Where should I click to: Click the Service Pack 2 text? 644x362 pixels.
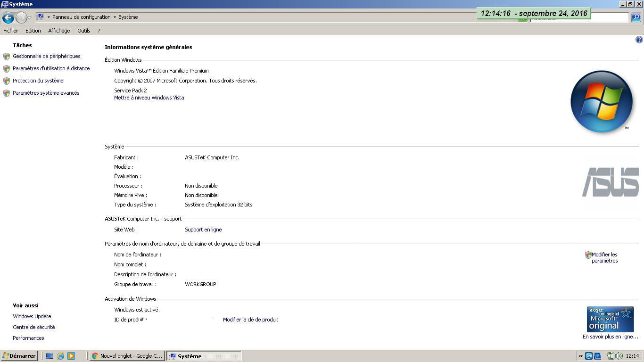[x=131, y=90]
